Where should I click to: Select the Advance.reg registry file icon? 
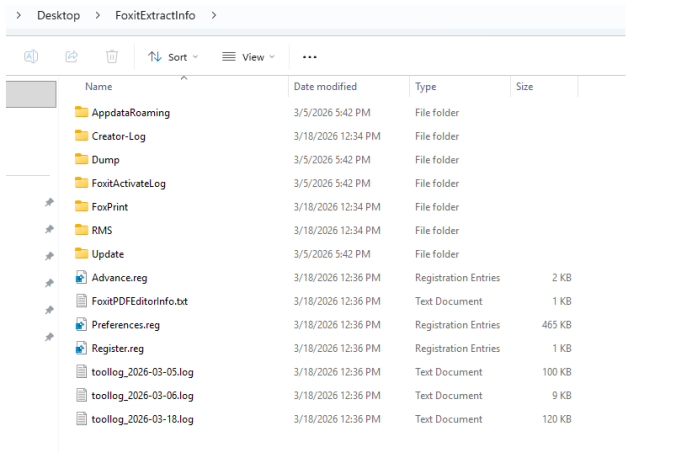coord(81,278)
